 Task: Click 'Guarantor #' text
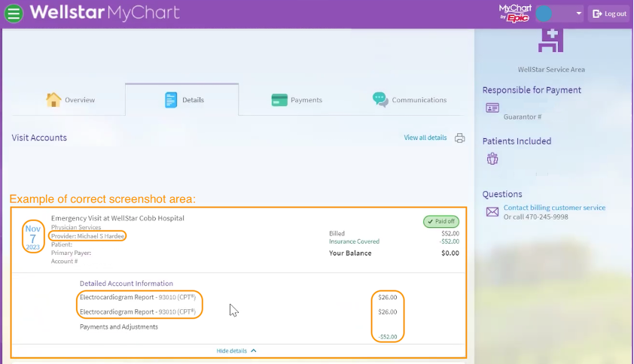point(523,117)
